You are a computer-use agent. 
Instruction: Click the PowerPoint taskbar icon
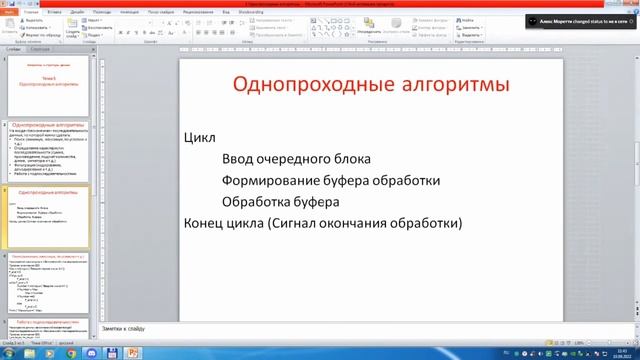click(x=133, y=353)
